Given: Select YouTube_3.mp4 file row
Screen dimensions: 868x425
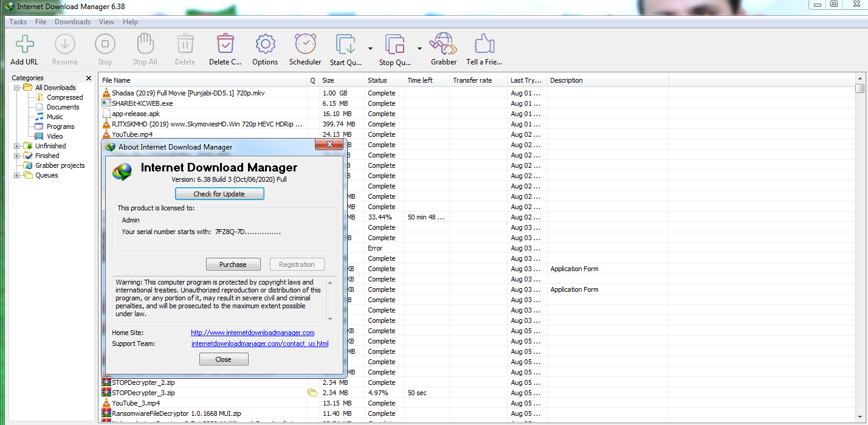Looking at the screenshot, I should pos(477,403).
